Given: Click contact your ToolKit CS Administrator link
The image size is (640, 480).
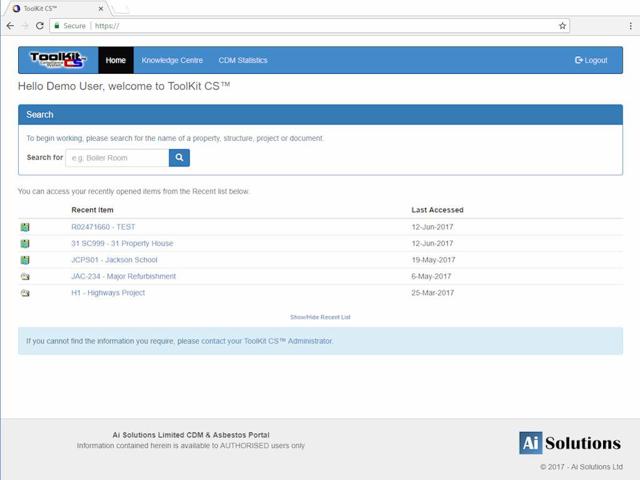Looking at the screenshot, I should tap(267, 341).
